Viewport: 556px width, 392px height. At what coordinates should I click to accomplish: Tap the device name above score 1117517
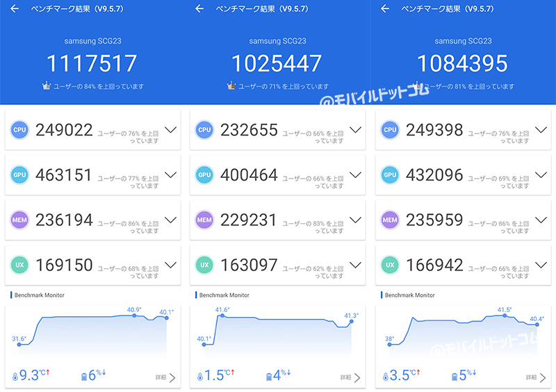[92, 41]
